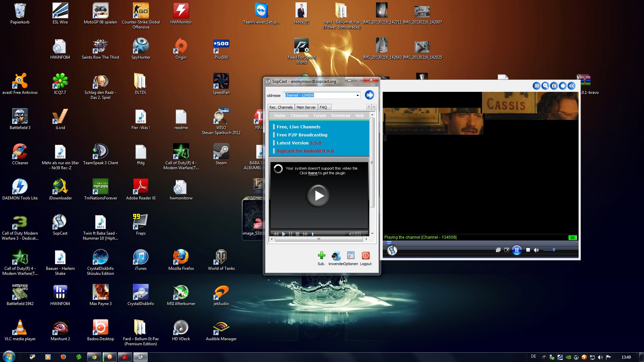Click the Logout icon in SopCast
Screen dimensions: 644x362
pos(366,256)
